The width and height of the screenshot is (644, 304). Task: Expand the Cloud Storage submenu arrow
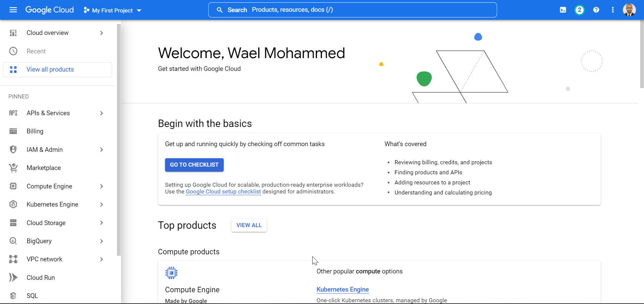102,223
